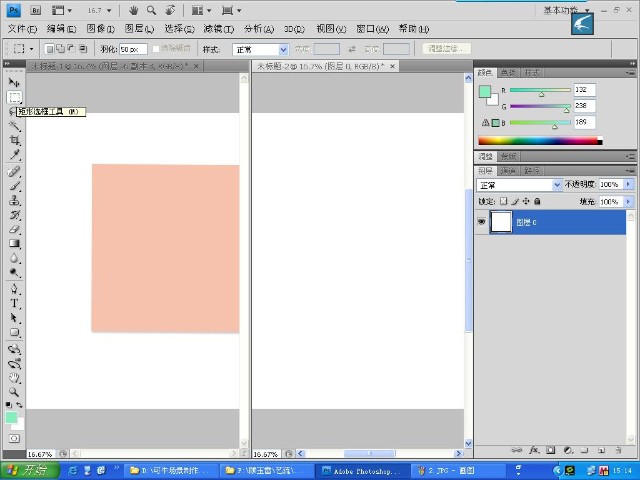Select the Pen tool
The width and height of the screenshot is (640, 480).
pyautogui.click(x=14, y=289)
